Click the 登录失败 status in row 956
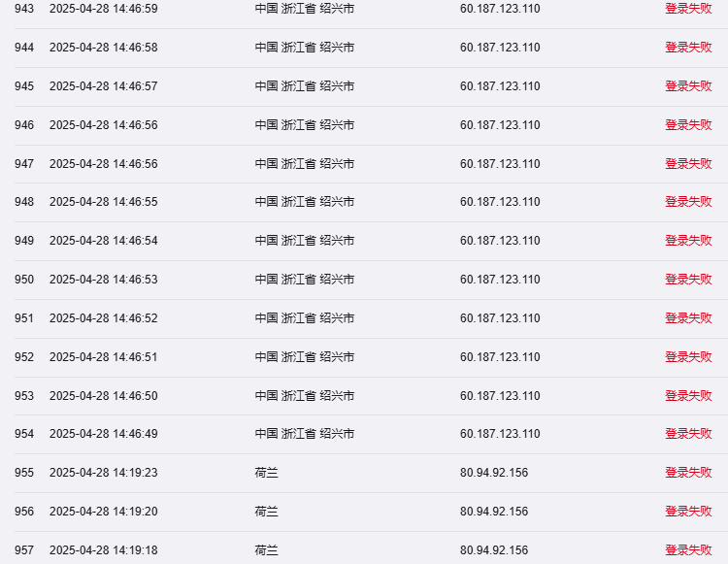The height and width of the screenshot is (564, 728). 688,511
